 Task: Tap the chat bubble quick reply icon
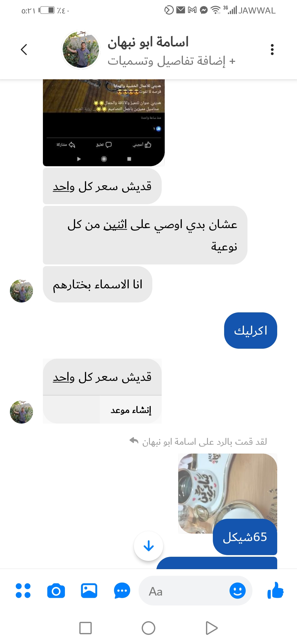122,591
